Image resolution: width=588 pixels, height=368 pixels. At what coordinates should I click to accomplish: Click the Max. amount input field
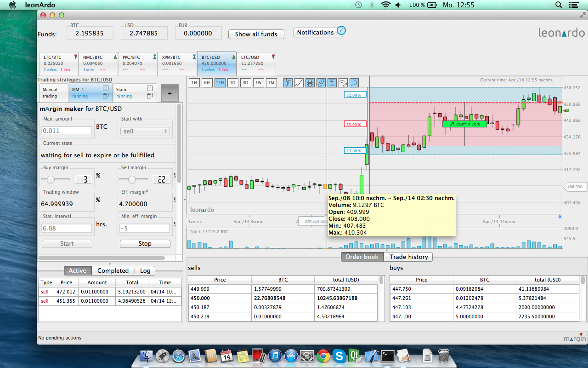click(67, 131)
